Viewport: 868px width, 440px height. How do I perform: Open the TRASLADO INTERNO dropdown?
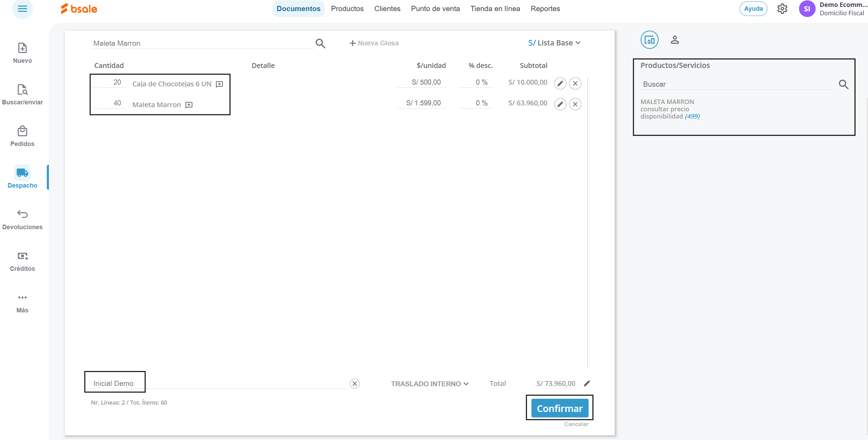pyautogui.click(x=429, y=384)
